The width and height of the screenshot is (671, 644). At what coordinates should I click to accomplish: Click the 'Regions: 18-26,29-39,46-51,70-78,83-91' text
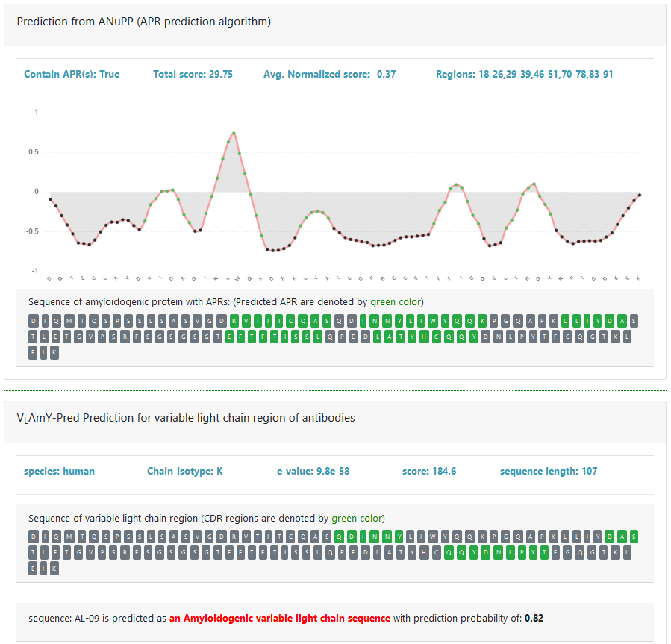[x=525, y=74]
